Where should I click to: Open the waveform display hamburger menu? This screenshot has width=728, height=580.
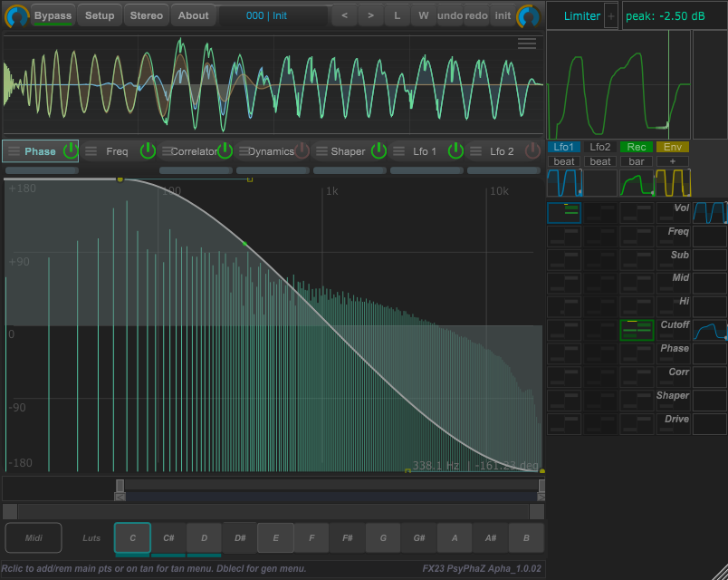[x=526, y=43]
